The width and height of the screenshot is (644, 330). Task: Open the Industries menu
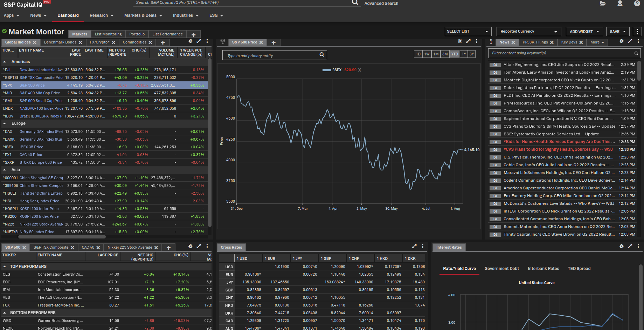(x=186, y=15)
